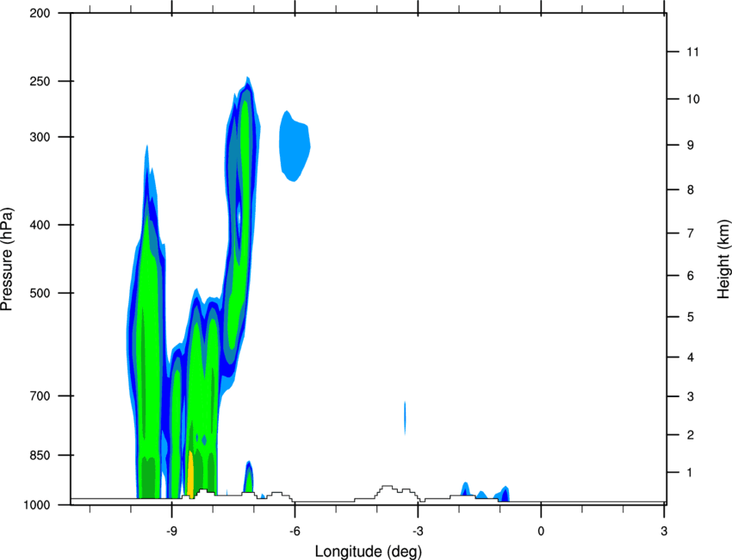Click the 400 pressure tick label
732x560 pixels.
[x=40, y=225]
